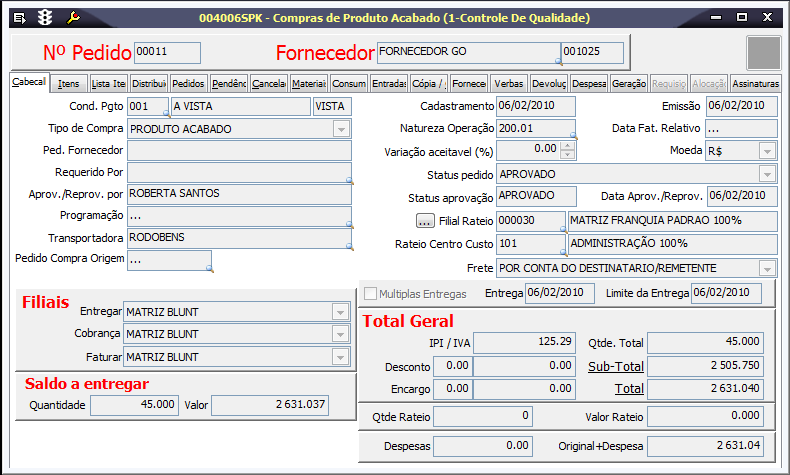
Task: Switch to the Itens tab
Action: tap(69, 84)
